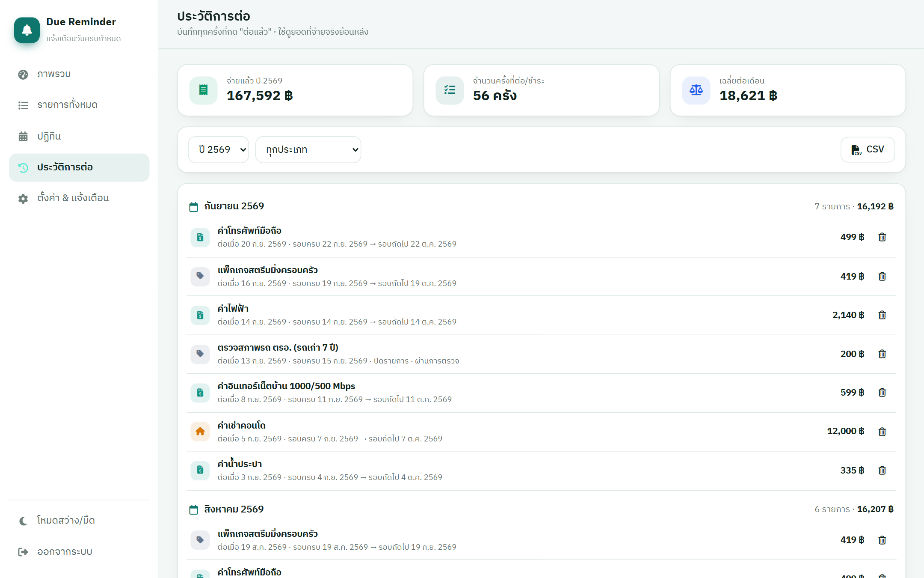924x578 pixels.
Task: Delete the แพ็กเกจสตรีมมิ่งครอบครัว September entry
Action: pyautogui.click(x=882, y=277)
